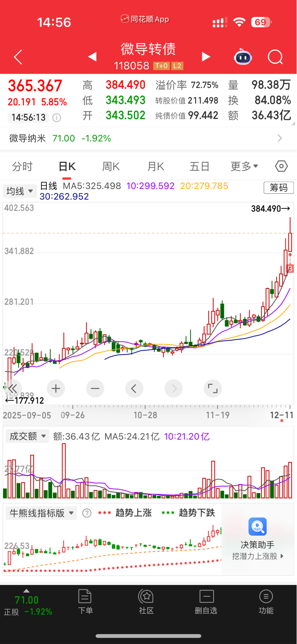
Task: Tap 溢价率 72.75% value
Action: 205,85
